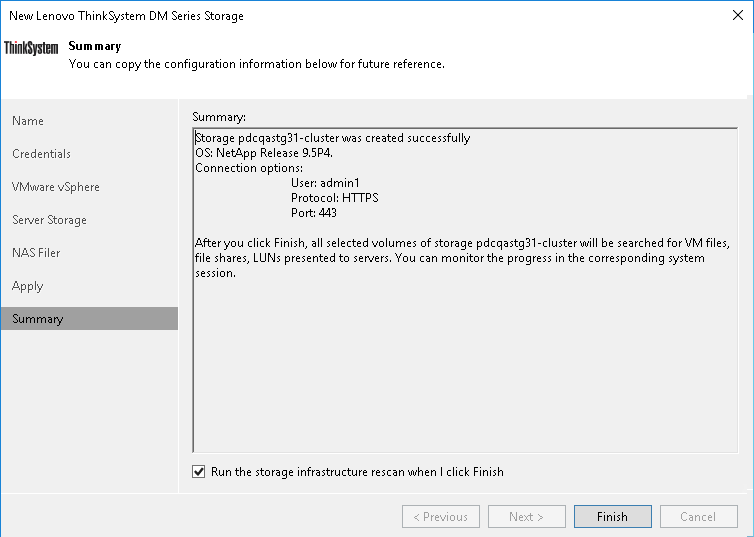Click the 'User: admin1' line
Image resolution: width=754 pixels, height=537 pixels.
(327, 183)
